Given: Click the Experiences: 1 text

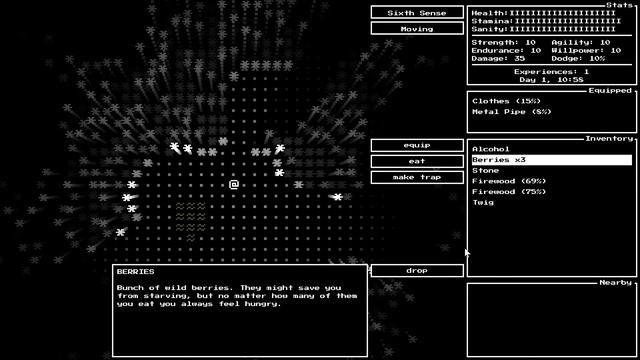Looking at the screenshot, I should [551, 71].
